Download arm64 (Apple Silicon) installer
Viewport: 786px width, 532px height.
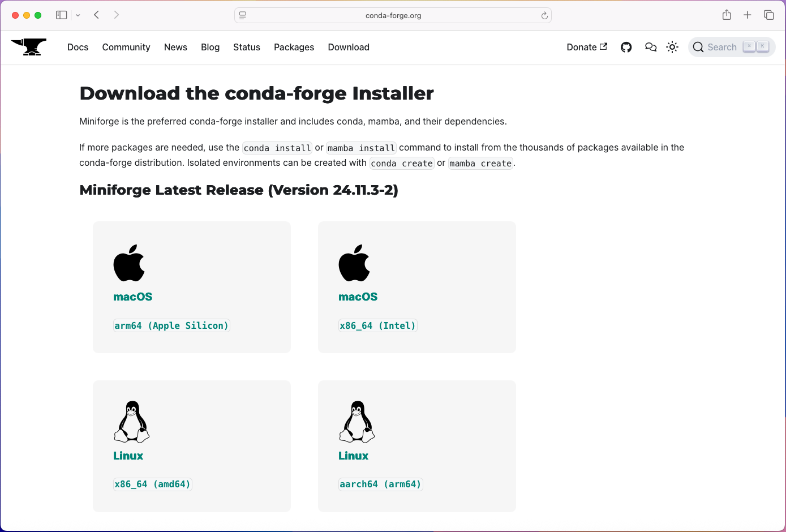(171, 325)
